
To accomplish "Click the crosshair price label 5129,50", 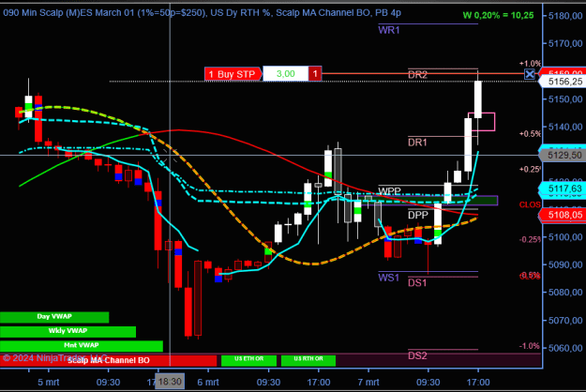I will coord(564,155).
